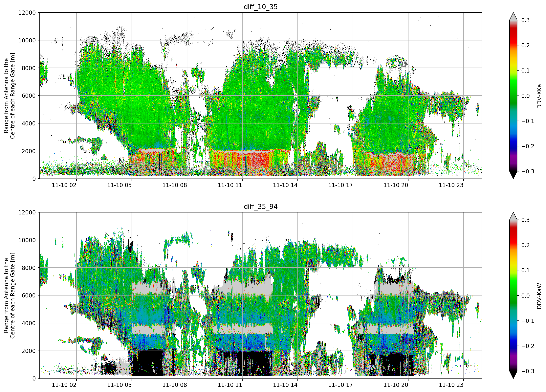
Task: Click the 11-10 20 x-axis label of the bottom plot
Action: click(x=396, y=385)
